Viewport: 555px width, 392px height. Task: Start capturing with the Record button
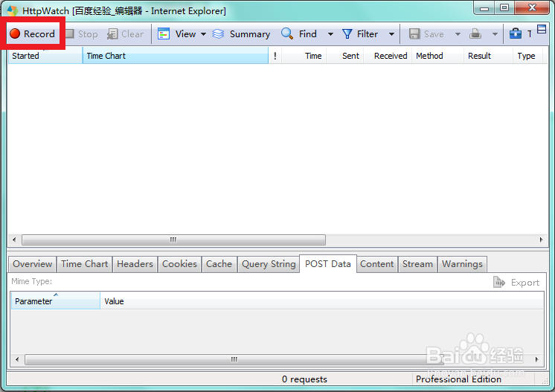point(33,34)
